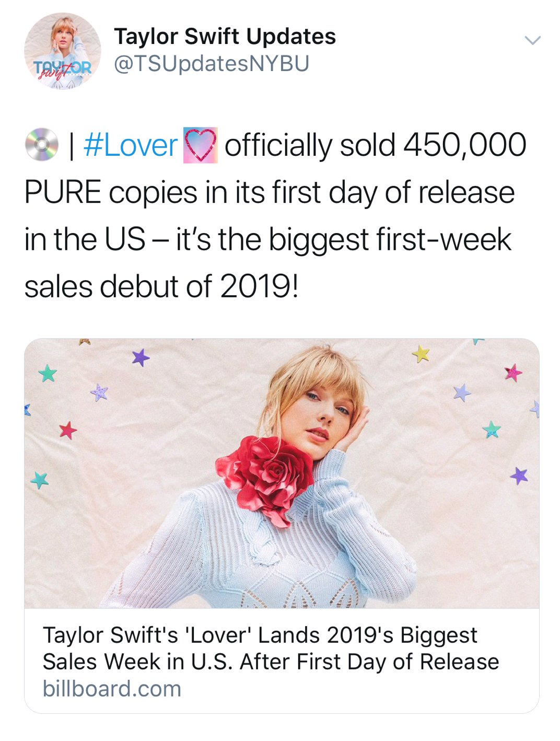The height and width of the screenshot is (741, 560).
Task: Visit the billboard.com domain link
Action: pyautogui.click(x=112, y=689)
